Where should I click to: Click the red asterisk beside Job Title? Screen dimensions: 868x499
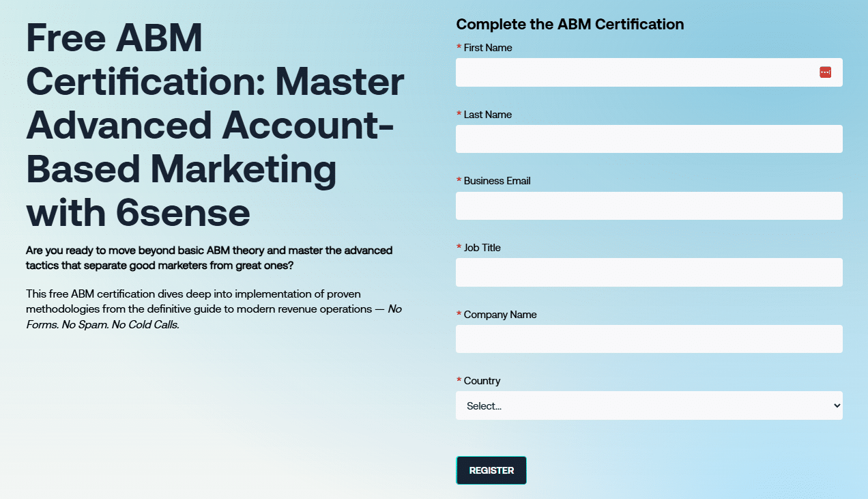pyautogui.click(x=459, y=248)
